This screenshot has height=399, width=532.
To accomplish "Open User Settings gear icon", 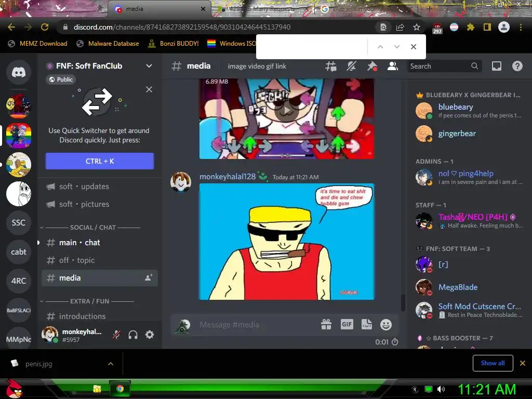I will [x=150, y=335].
